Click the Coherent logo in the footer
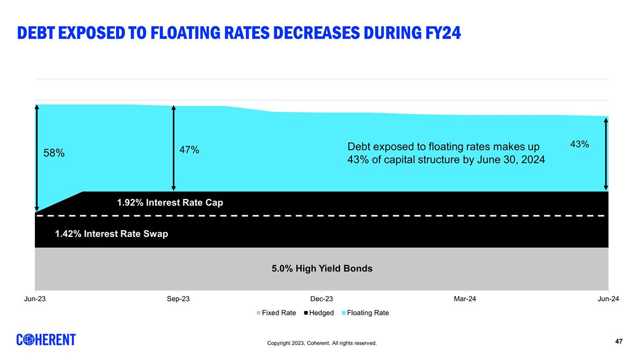Image resolution: width=644 pixels, height=362 pixels. (46, 340)
